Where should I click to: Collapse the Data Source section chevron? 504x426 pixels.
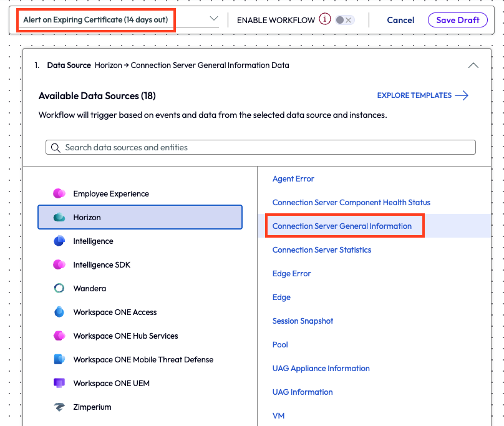473,65
